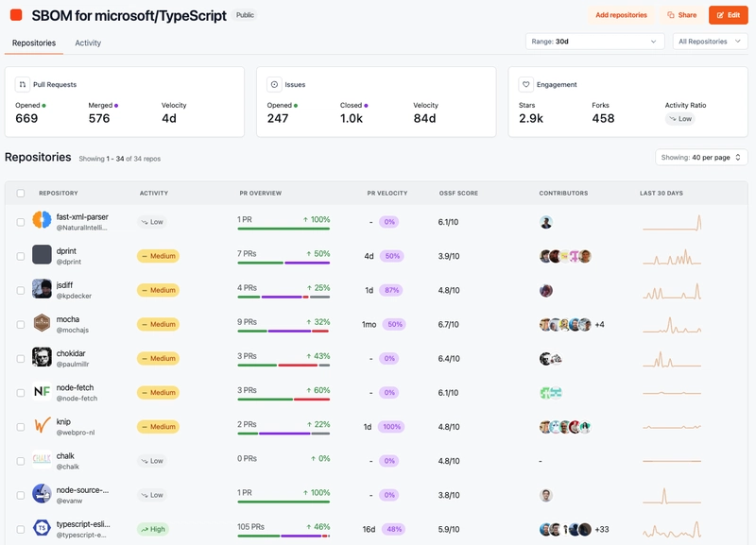Open knip repository logo

[42, 425]
